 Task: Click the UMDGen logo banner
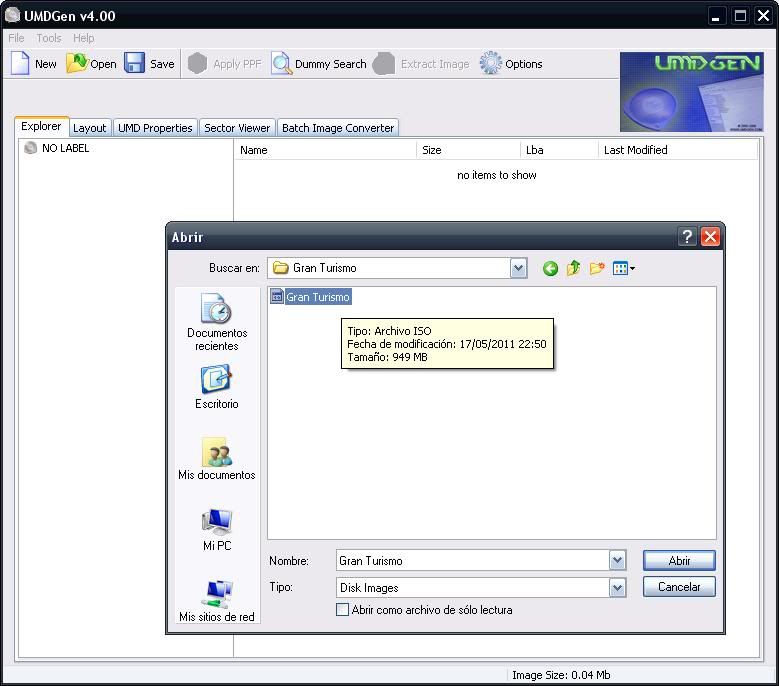692,92
